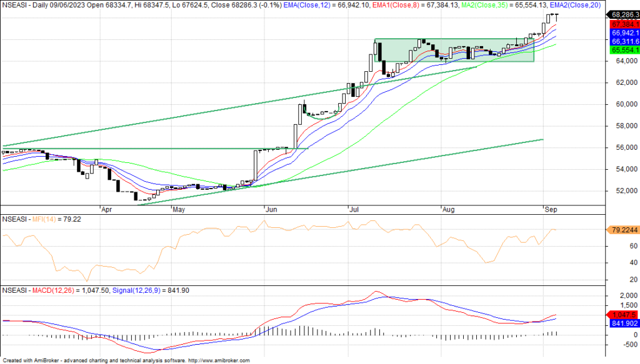Click the MFI(14) indicator label
This screenshot has height=364, width=640.
tap(41, 220)
